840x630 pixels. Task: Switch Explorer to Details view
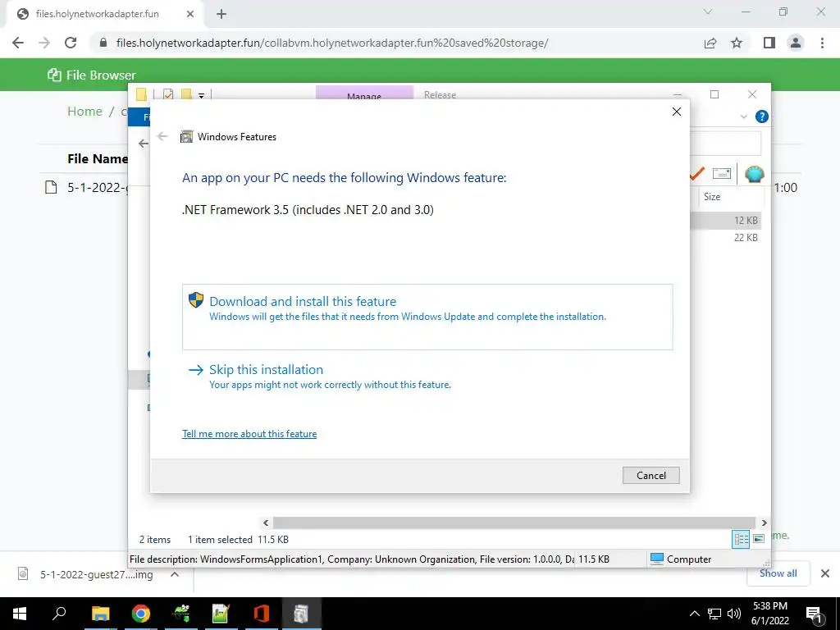click(741, 539)
